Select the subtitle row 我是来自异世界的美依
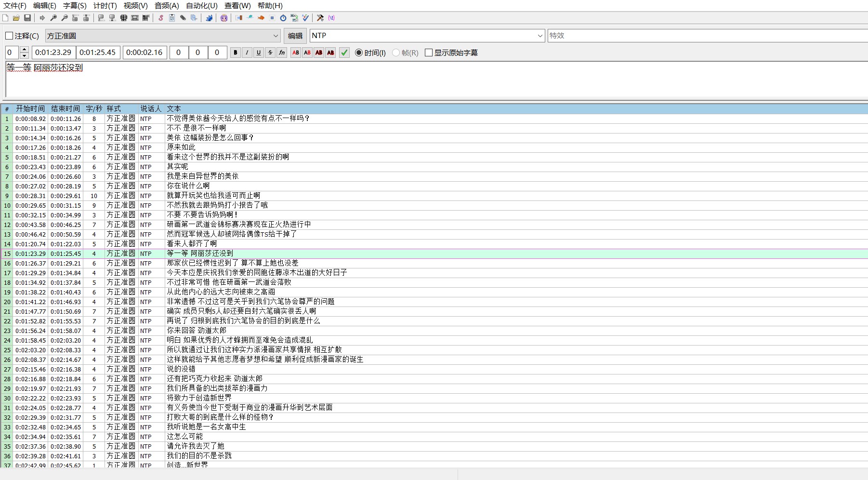The image size is (868, 480). 434,176
